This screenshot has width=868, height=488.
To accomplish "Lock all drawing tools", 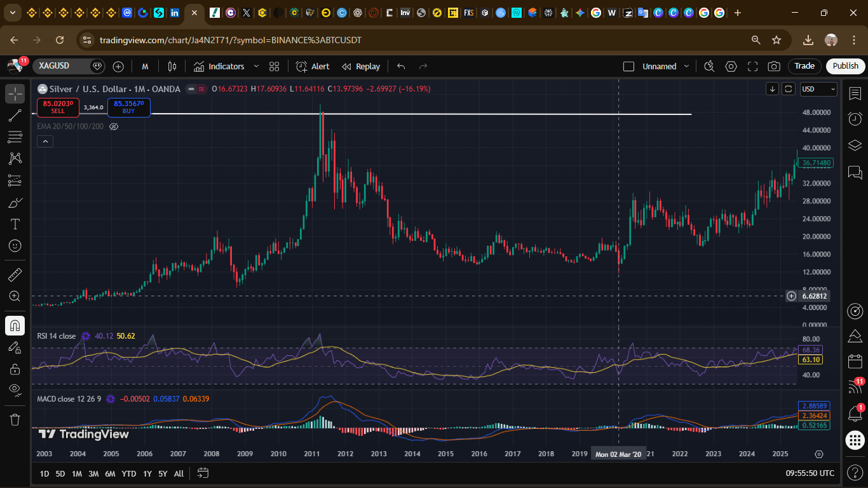I will coord(15,369).
